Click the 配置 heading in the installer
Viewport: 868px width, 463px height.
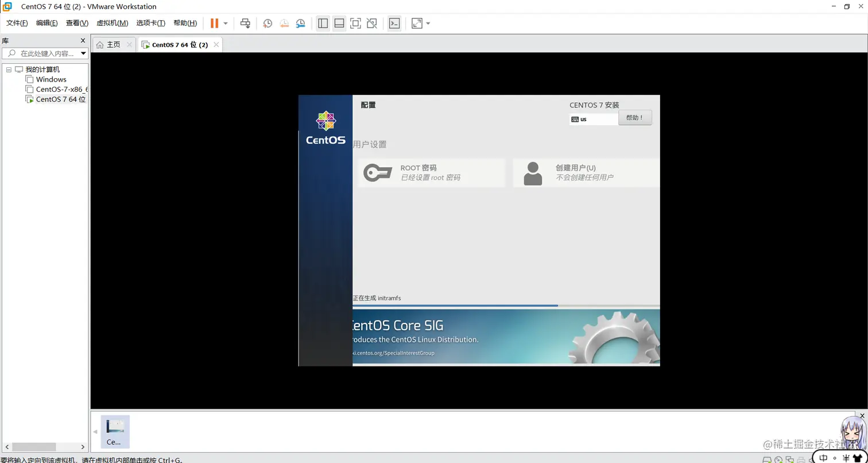click(368, 105)
